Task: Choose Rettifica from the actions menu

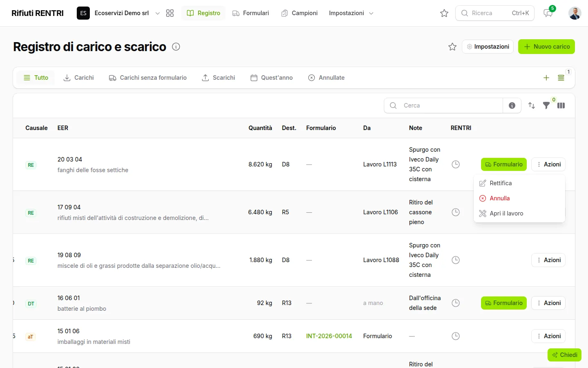Action: point(519,183)
